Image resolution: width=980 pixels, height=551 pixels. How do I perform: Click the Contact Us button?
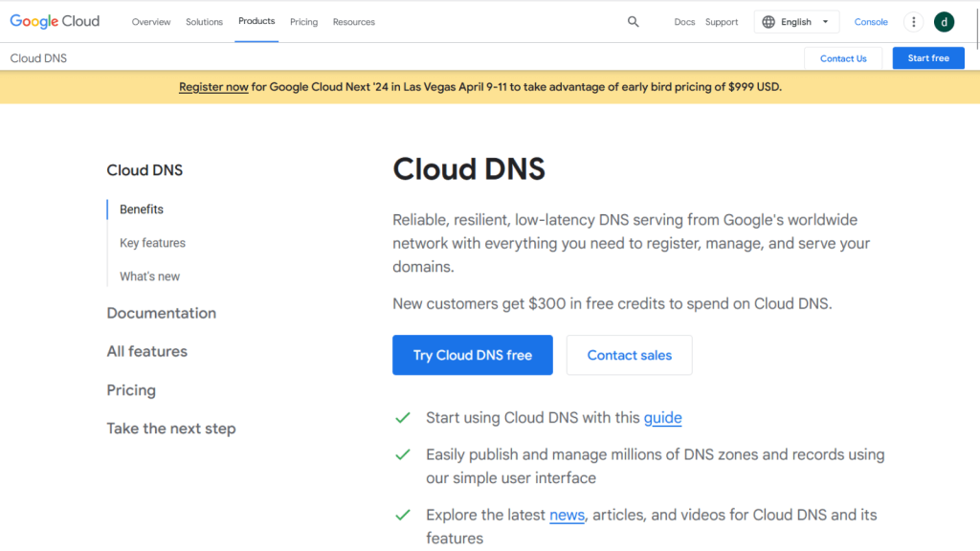pyautogui.click(x=843, y=58)
